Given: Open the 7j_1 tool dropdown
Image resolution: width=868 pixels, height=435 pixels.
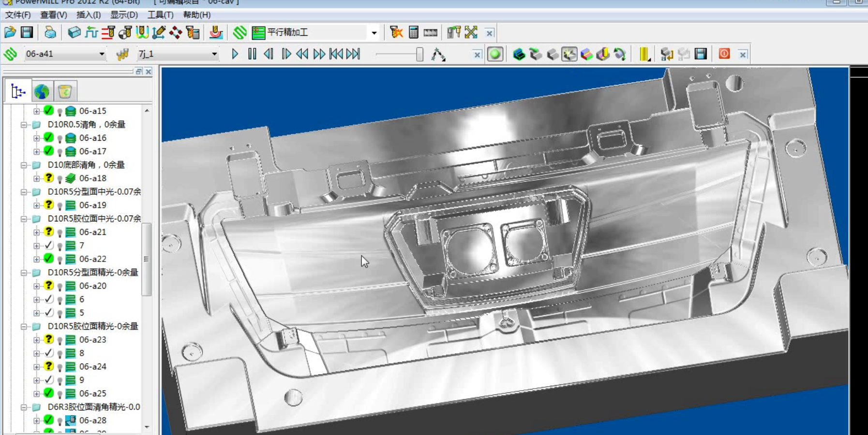Looking at the screenshot, I should [x=214, y=54].
